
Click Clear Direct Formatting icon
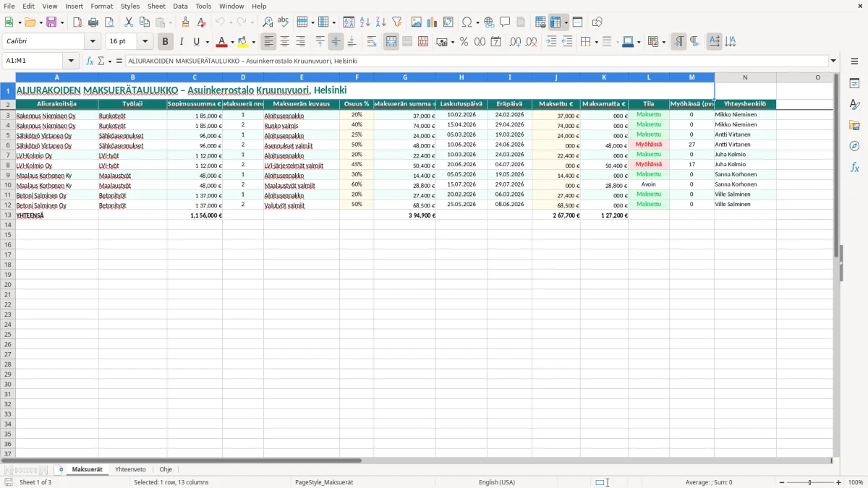point(202,22)
